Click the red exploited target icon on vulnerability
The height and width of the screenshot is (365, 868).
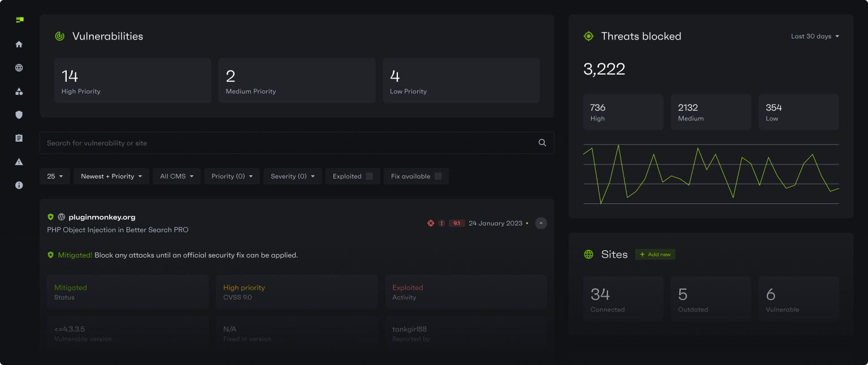(431, 223)
